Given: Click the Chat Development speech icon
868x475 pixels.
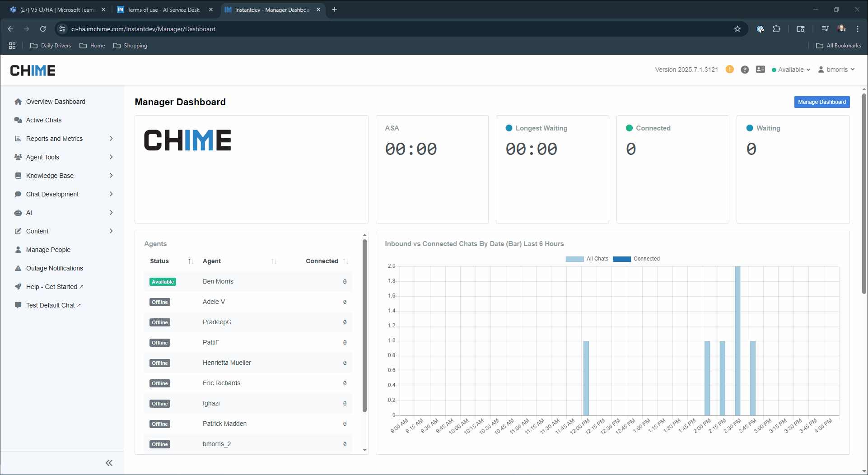Looking at the screenshot, I should (18, 194).
